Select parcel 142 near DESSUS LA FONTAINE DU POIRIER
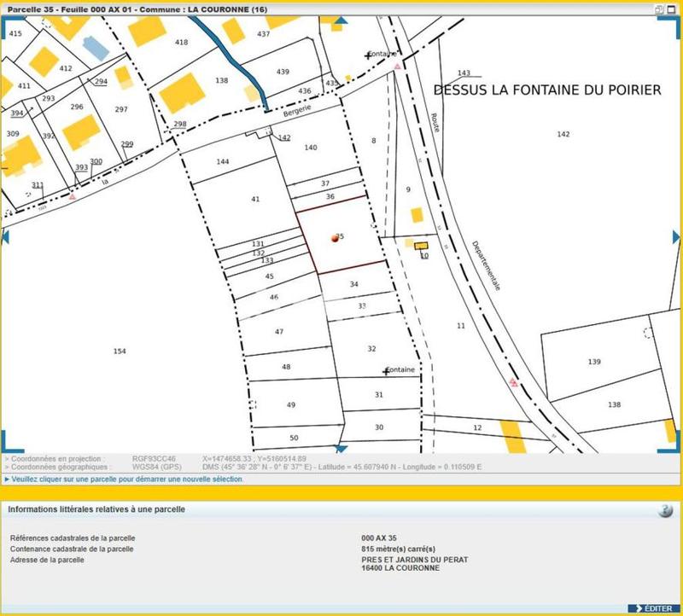 [x=563, y=134]
